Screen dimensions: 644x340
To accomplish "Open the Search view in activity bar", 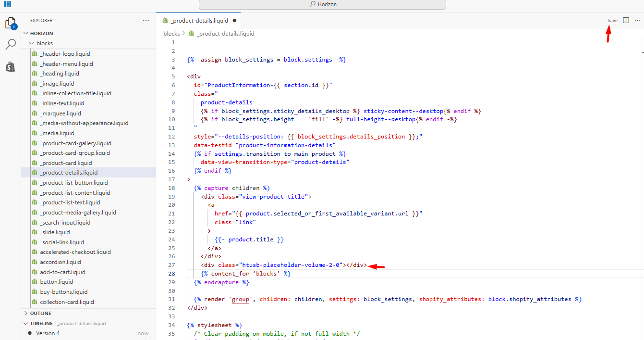I will (11, 45).
